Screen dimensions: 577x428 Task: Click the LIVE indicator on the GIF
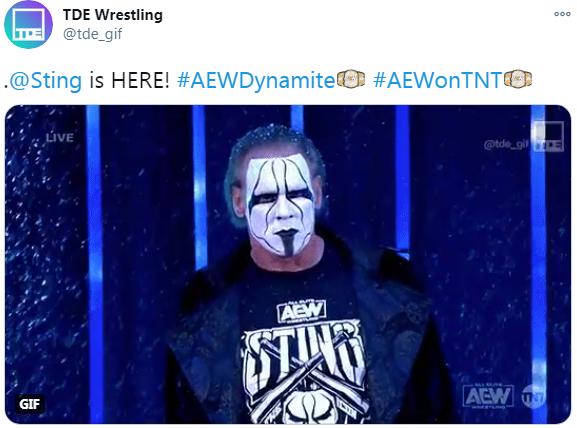pyautogui.click(x=60, y=138)
